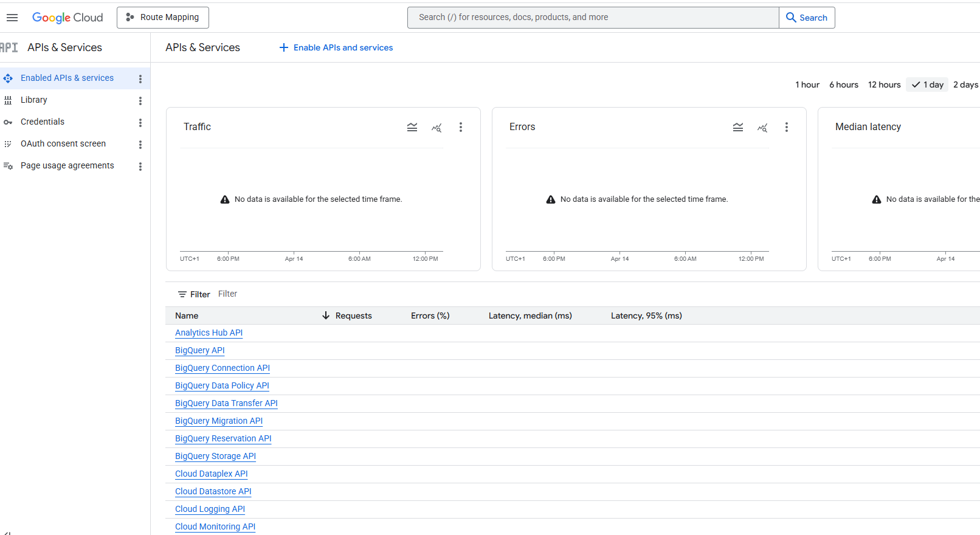This screenshot has width=980, height=535.
Task: Click the search bar for resources
Action: (593, 18)
